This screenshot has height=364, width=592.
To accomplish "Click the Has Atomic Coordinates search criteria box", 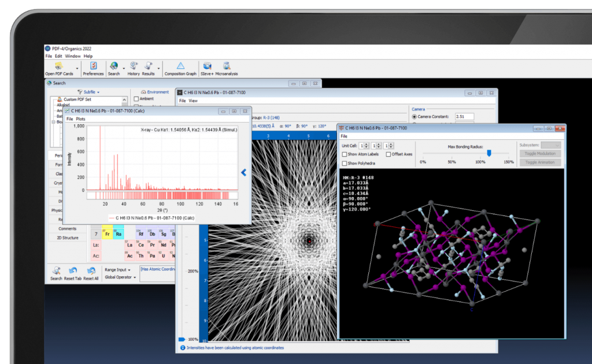I will point(158,274).
